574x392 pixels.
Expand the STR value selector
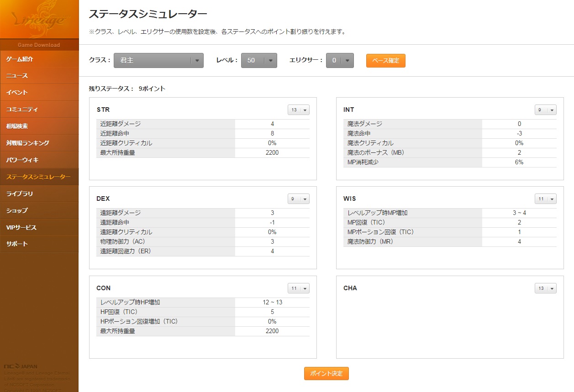pos(299,110)
